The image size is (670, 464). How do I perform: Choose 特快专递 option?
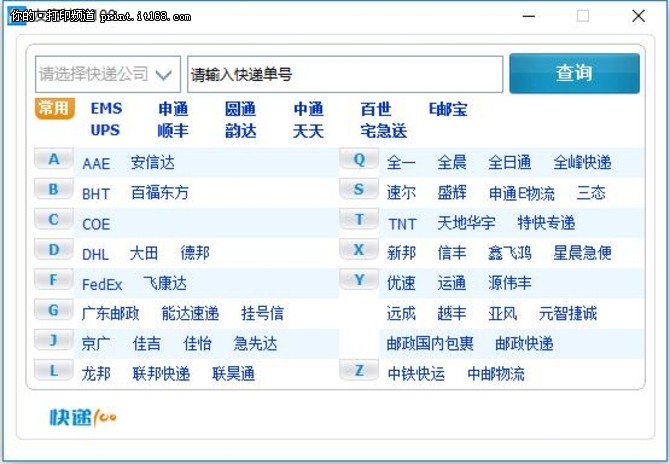546,223
